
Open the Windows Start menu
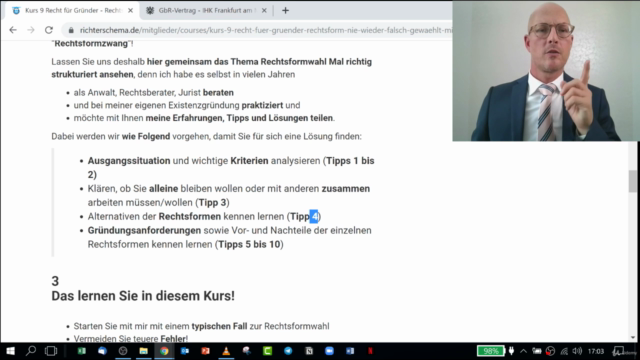tap(10, 351)
